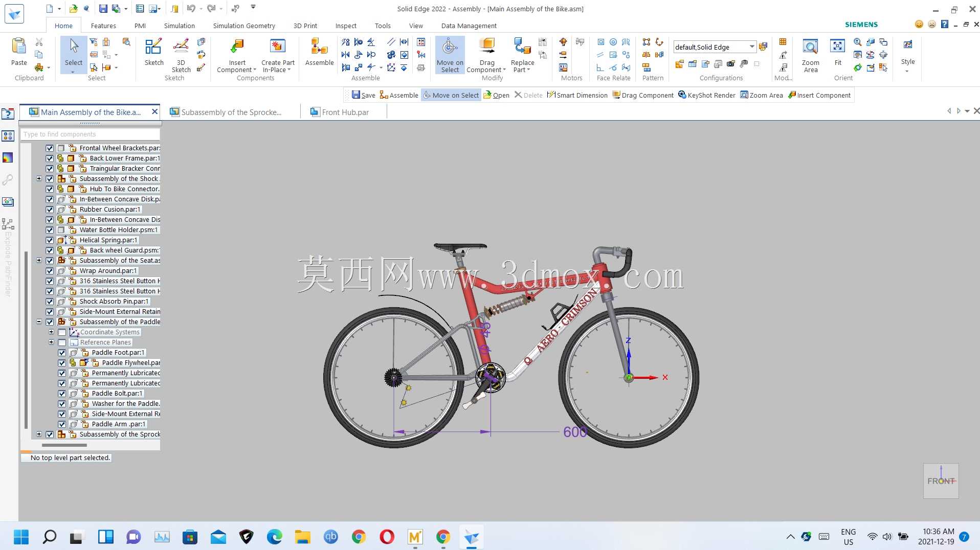Expand Subassembly of the Shock node
Image resolution: width=980 pixels, height=550 pixels.
coord(39,178)
